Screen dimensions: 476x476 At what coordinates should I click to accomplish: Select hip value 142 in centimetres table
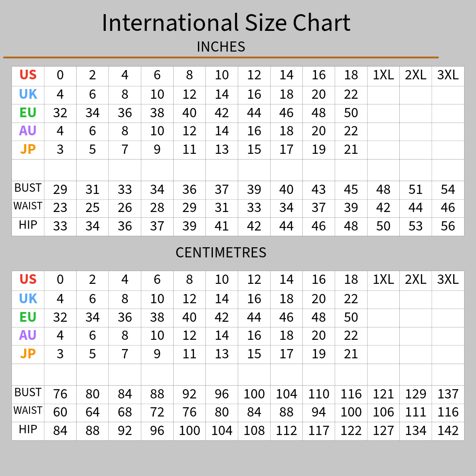point(448,431)
